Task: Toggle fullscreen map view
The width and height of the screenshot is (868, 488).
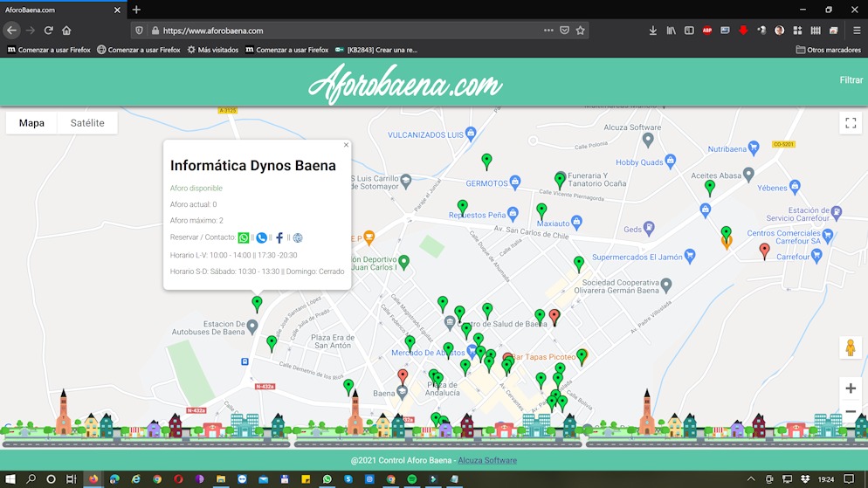Action: point(851,123)
